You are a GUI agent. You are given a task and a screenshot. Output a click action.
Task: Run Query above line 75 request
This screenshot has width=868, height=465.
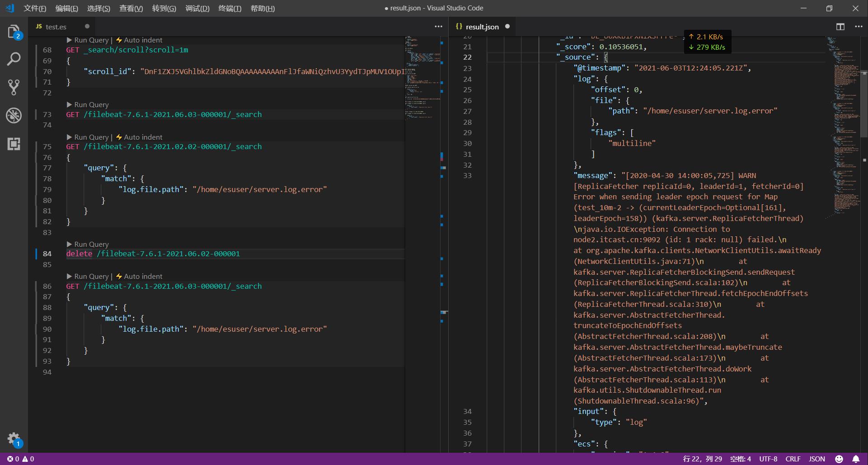(x=88, y=137)
